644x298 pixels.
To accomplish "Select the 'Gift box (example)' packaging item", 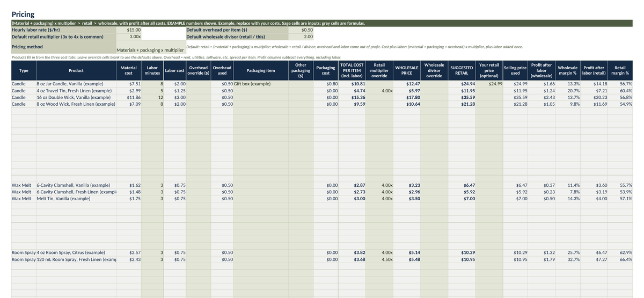I will (260, 84).
